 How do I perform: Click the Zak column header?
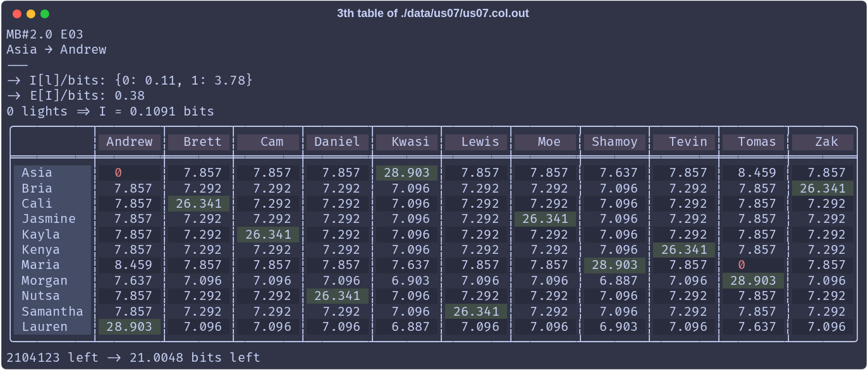tap(826, 142)
